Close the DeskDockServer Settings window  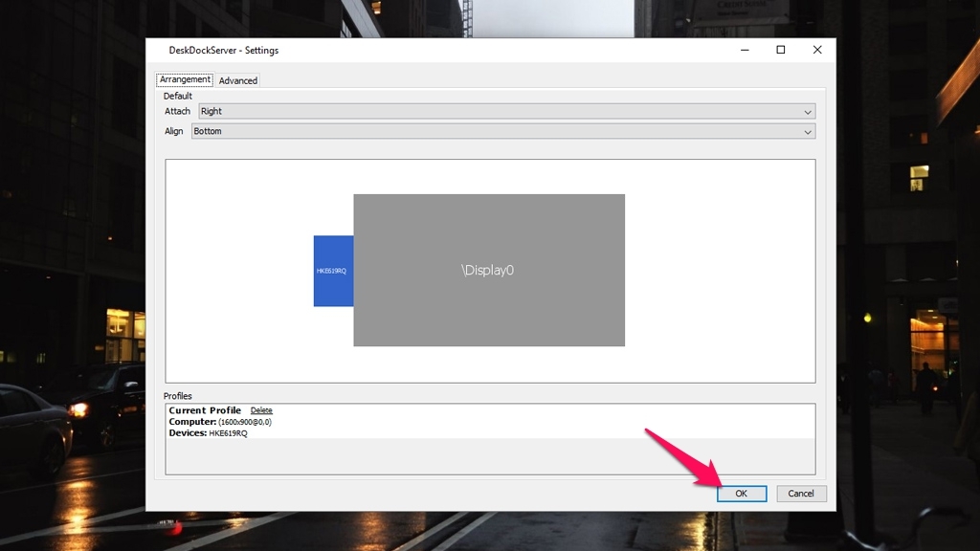817,50
